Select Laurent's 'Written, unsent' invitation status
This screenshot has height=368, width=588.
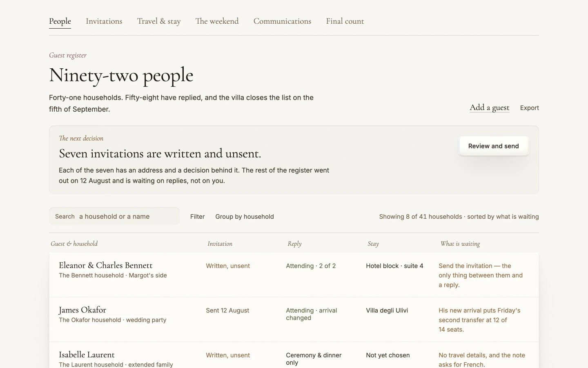pos(228,355)
